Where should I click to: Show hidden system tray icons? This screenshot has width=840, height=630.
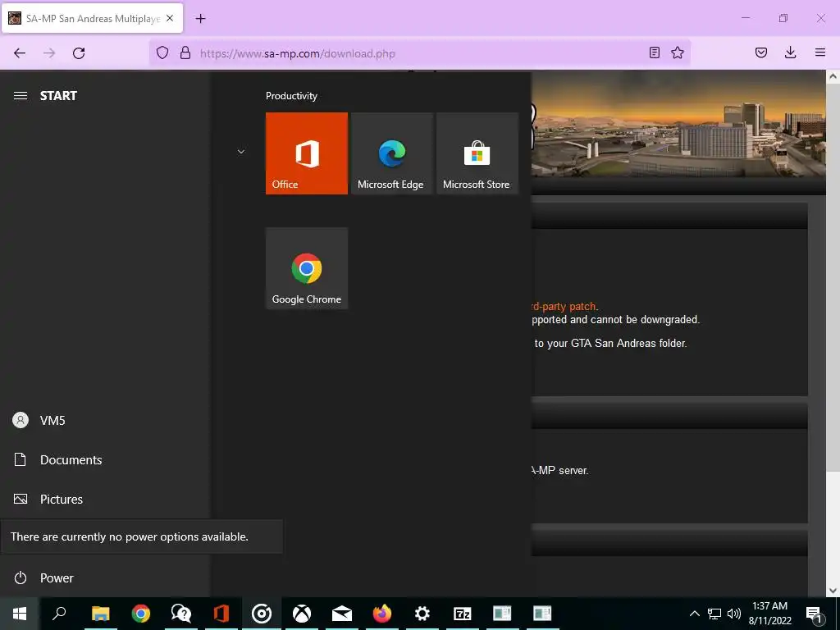[x=694, y=614]
